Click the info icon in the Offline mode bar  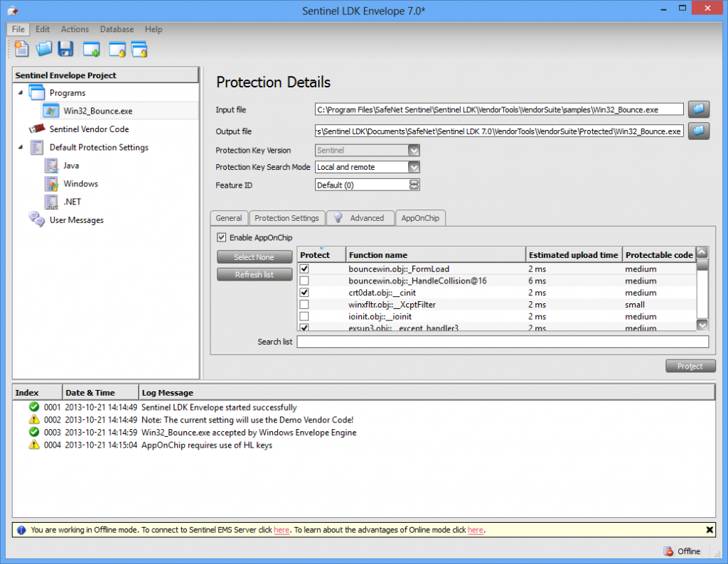pos(21,530)
